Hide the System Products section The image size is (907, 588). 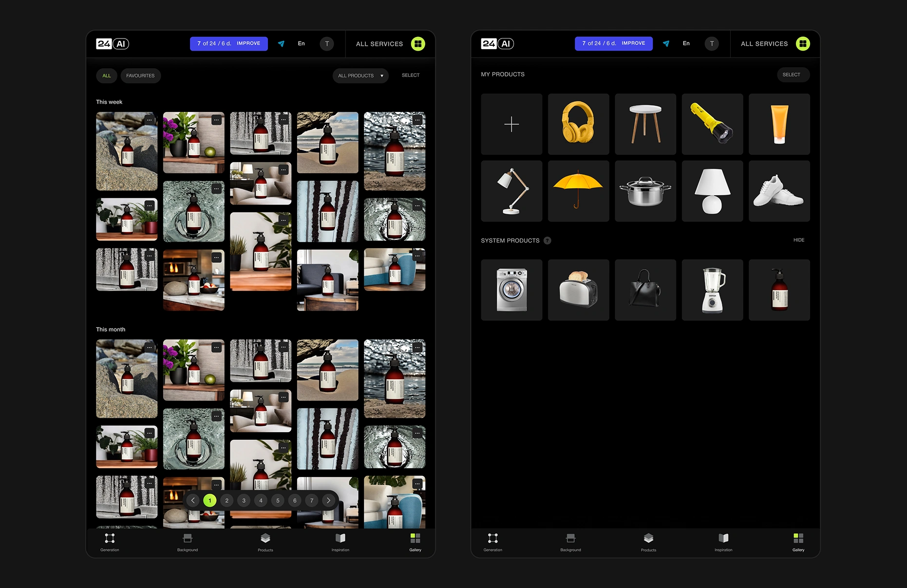coord(798,240)
